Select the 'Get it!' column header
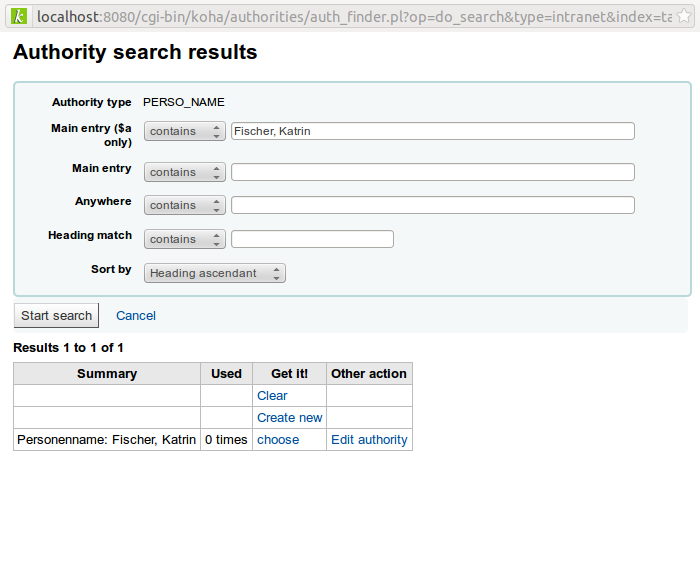The height and width of the screenshot is (582, 700). pyautogui.click(x=289, y=374)
